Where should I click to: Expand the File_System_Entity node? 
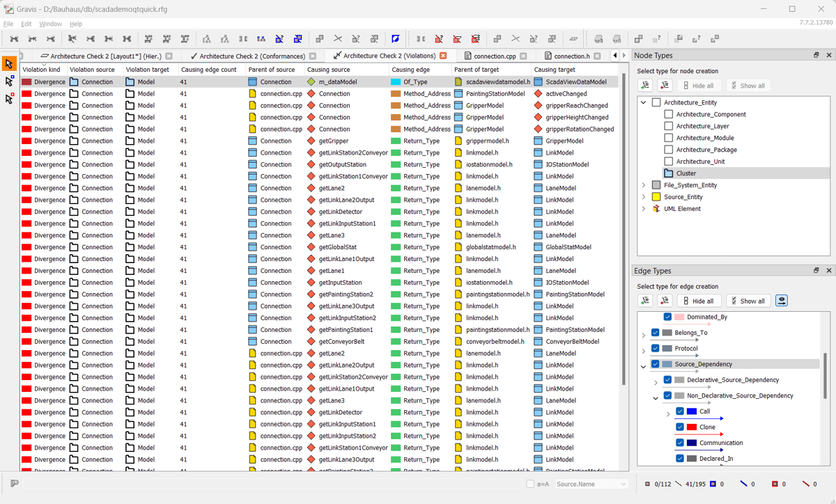644,185
